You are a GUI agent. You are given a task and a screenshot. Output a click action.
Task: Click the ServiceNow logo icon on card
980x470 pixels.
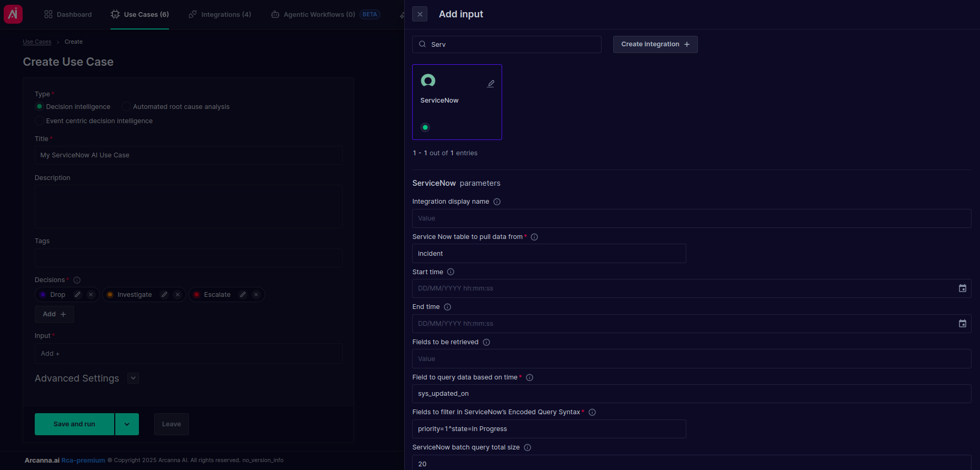point(428,81)
